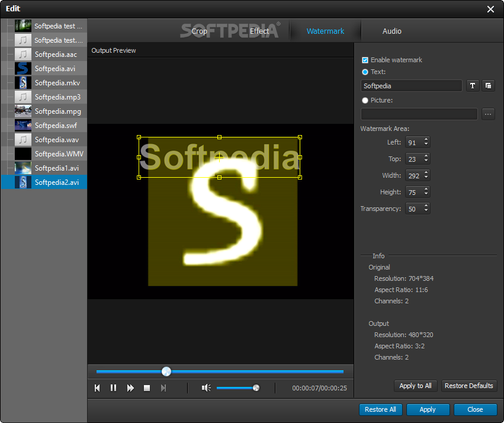Select Softpedia.WMV in file list
The image size is (504, 423).
[x=44, y=153]
